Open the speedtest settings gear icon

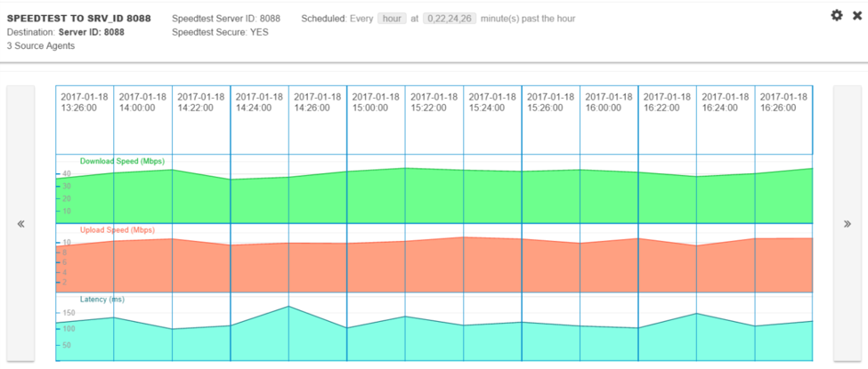pyautogui.click(x=837, y=15)
